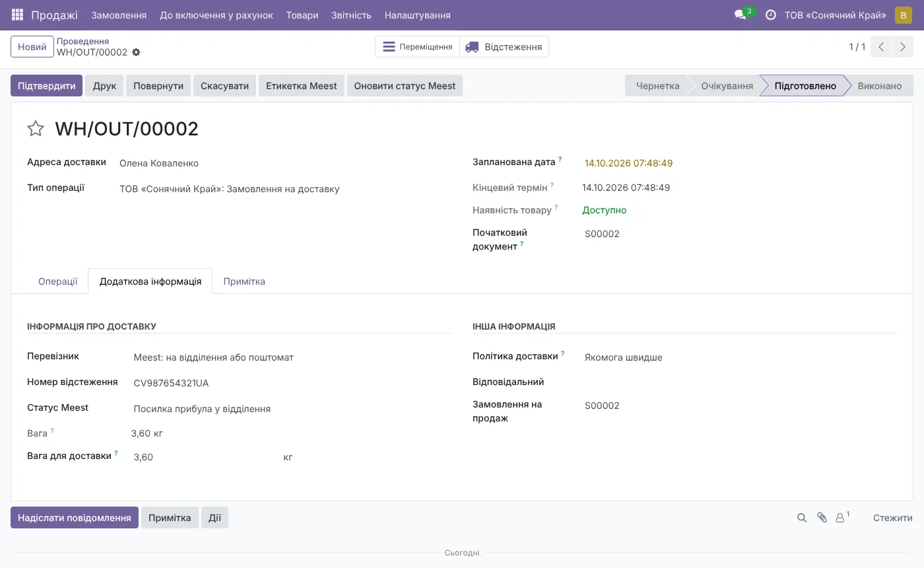Screen dimensions: 924x568
Task: Click Стежити to follow record
Action: pos(892,518)
